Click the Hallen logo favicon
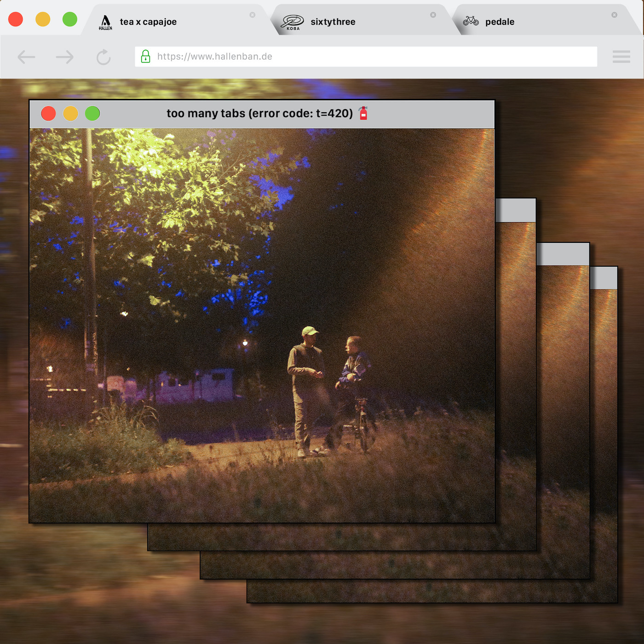This screenshot has height=644, width=644. 105,22
